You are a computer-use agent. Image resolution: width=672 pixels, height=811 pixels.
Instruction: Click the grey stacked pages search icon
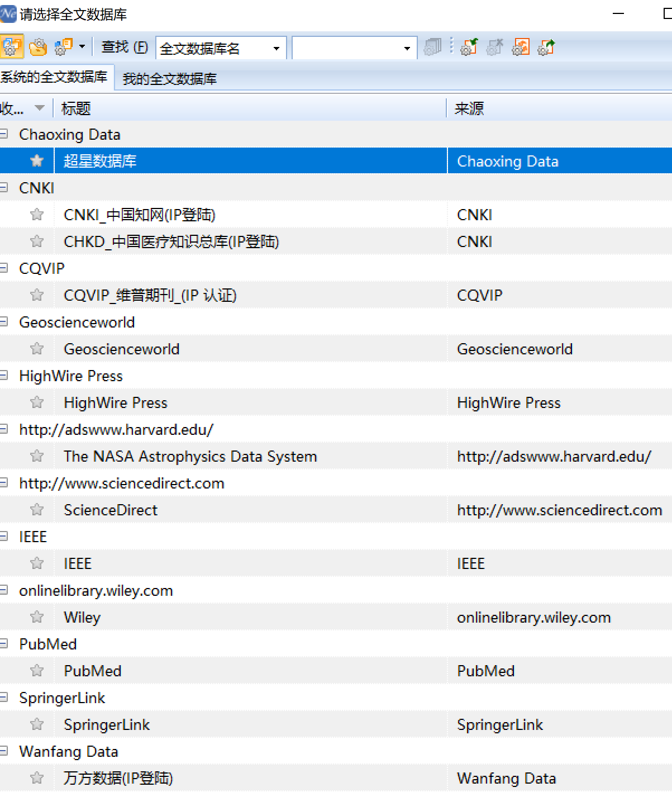tap(432, 48)
